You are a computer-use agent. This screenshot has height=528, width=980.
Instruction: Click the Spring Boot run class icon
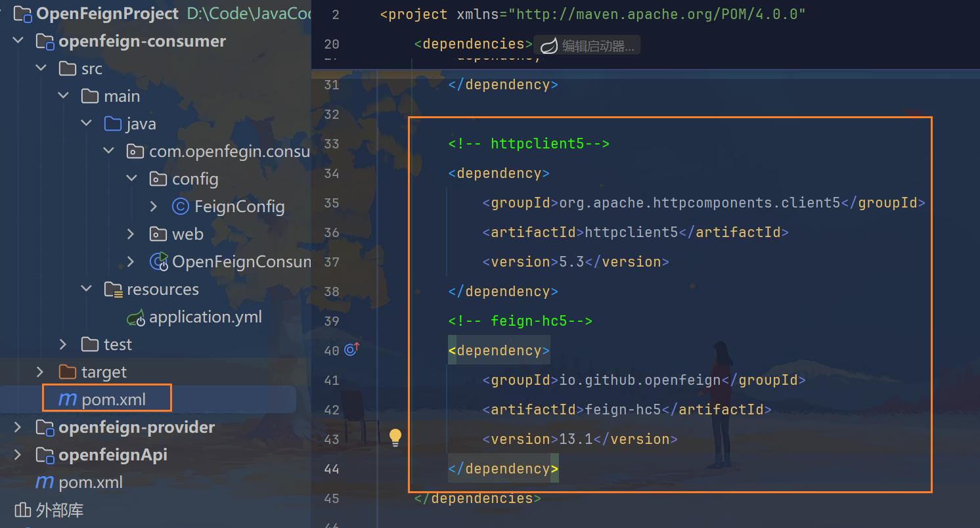point(159,262)
